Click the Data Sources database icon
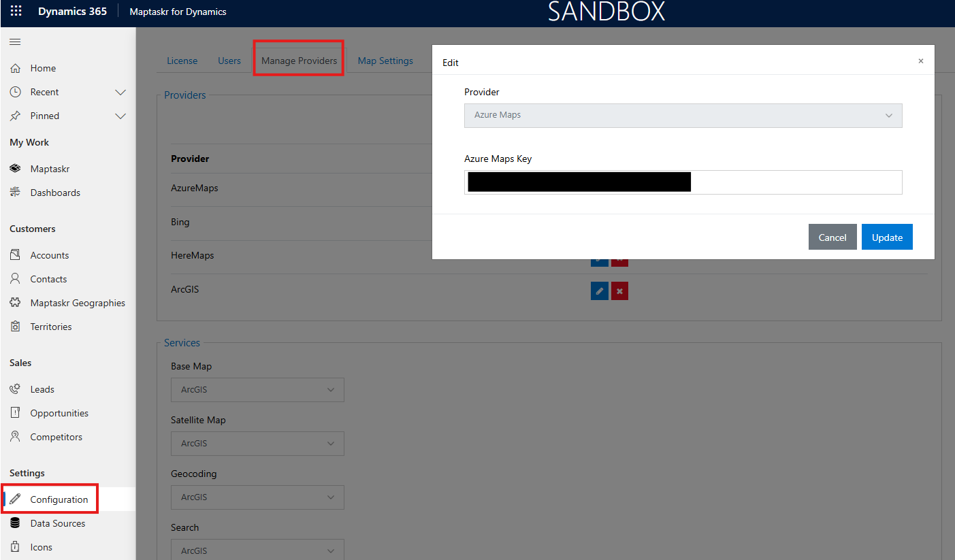 (x=15, y=523)
